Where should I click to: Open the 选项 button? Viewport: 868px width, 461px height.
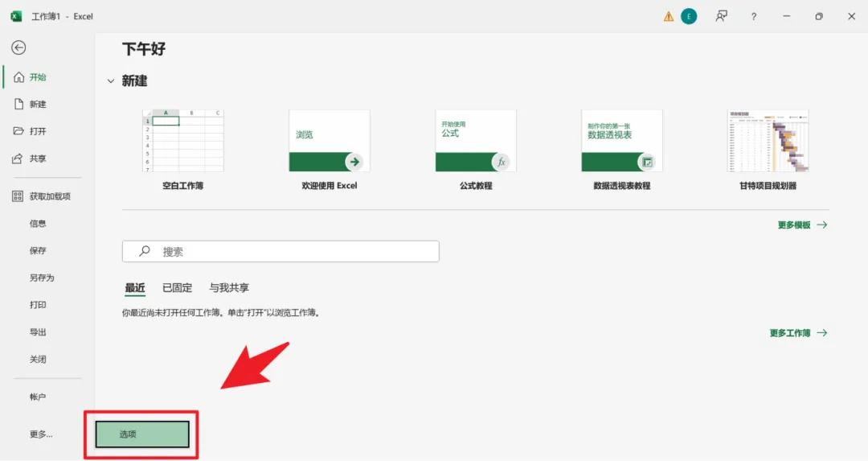click(142, 434)
